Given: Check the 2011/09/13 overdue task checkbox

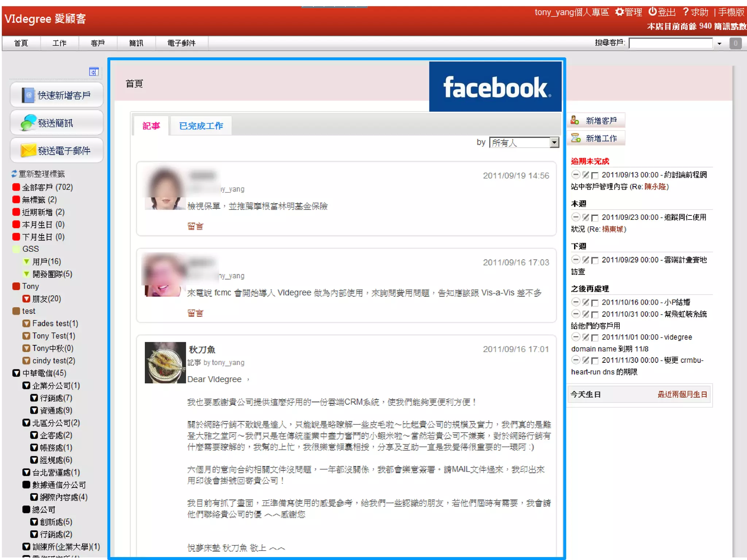Looking at the screenshot, I should (595, 175).
